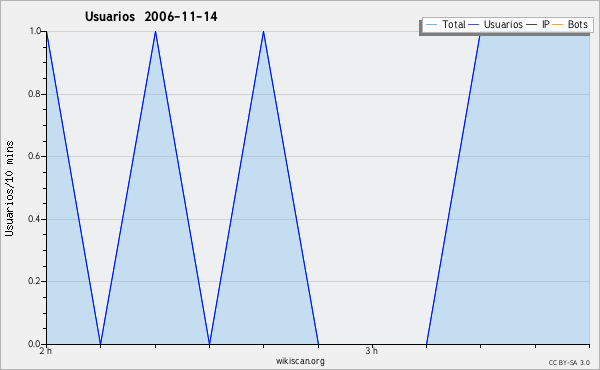The image size is (600, 370).
Task: Click the y-axis label 'Usuarios/10 mins'
Action: (9, 188)
